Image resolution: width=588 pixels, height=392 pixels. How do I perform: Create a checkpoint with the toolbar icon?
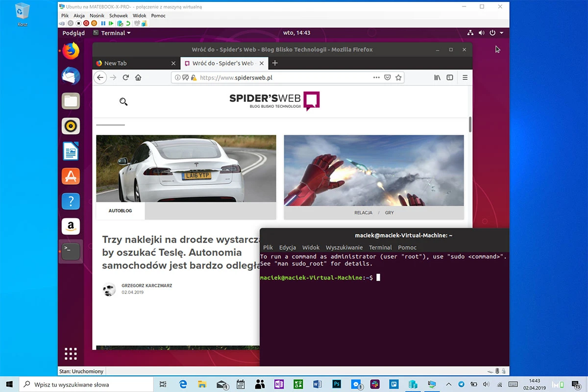click(x=120, y=23)
